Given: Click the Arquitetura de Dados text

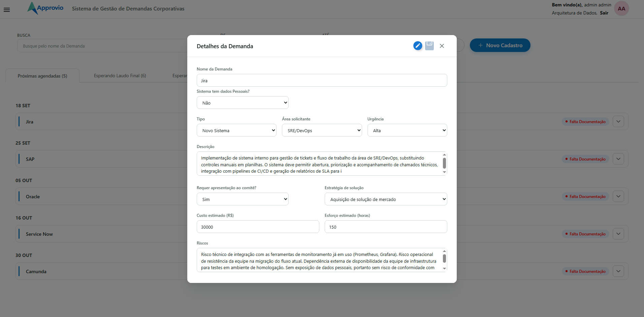Looking at the screenshot, I should click(574, 13).
